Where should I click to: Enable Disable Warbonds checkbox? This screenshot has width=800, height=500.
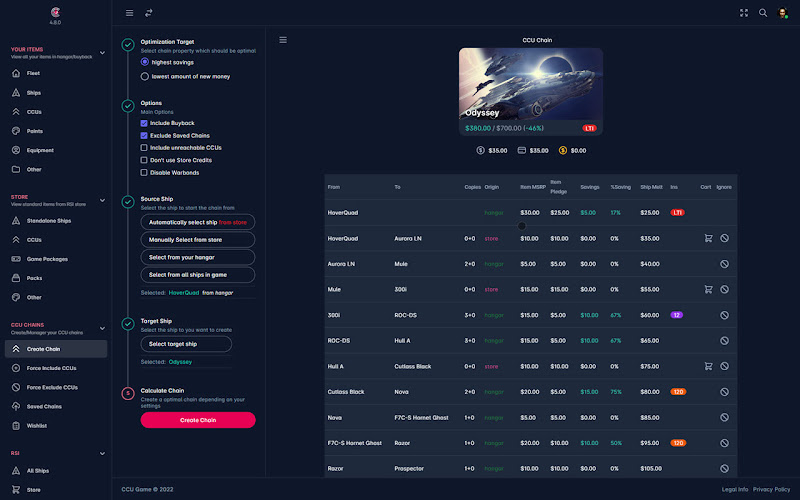pos(144,172)
